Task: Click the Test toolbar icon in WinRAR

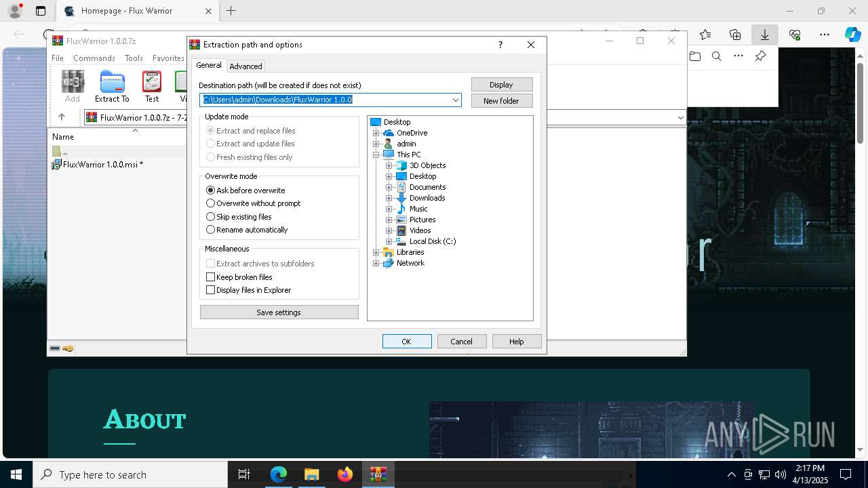Action: pos(152,87)
